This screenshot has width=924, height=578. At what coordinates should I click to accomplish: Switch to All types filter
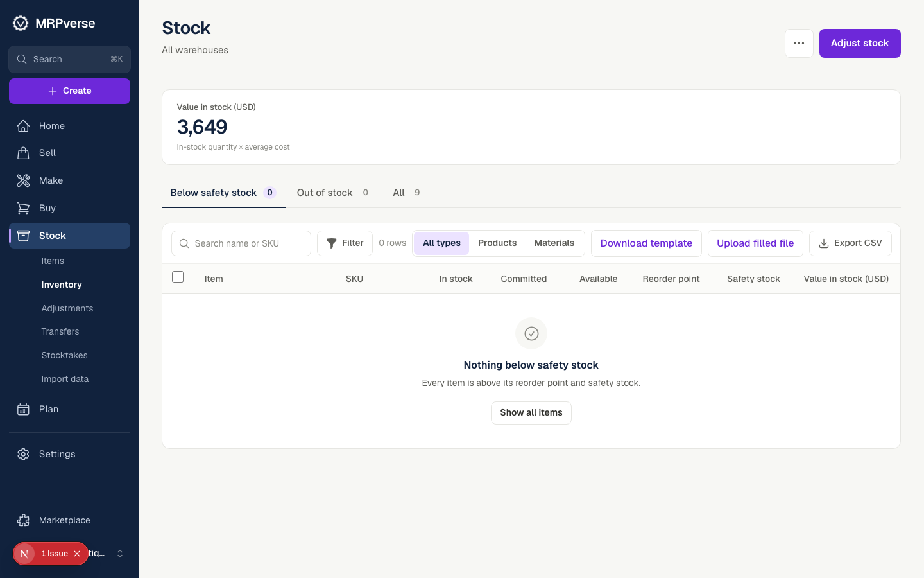[441, 243]
